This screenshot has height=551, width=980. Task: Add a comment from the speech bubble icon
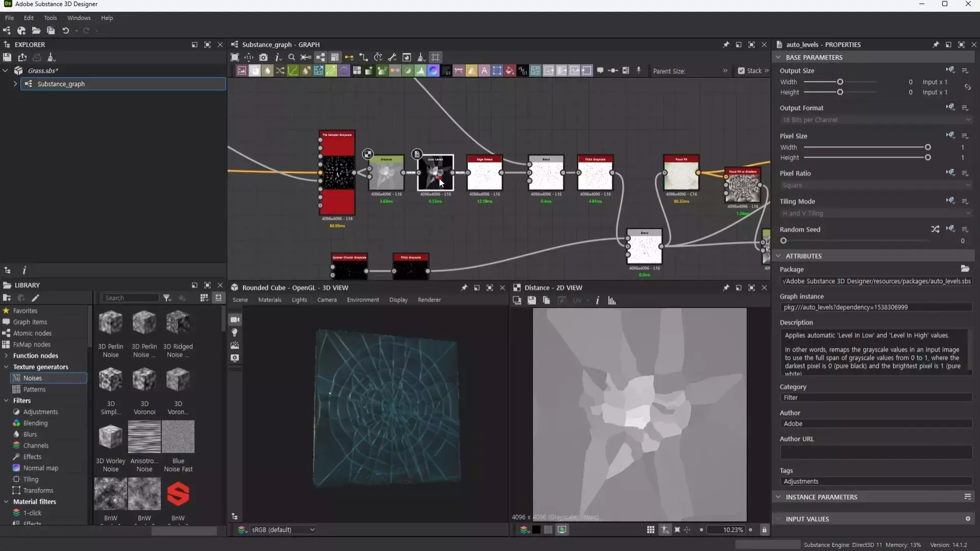click(x=600, y=71)
